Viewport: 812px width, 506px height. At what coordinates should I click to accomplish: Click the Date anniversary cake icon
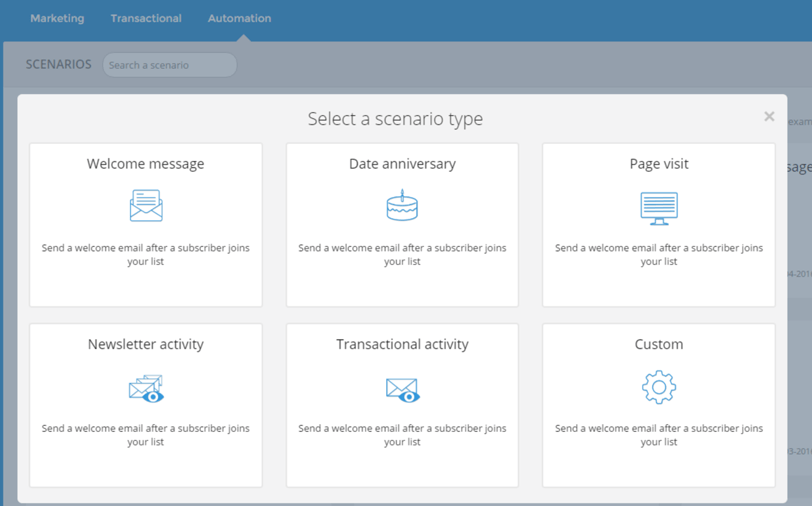402,205
